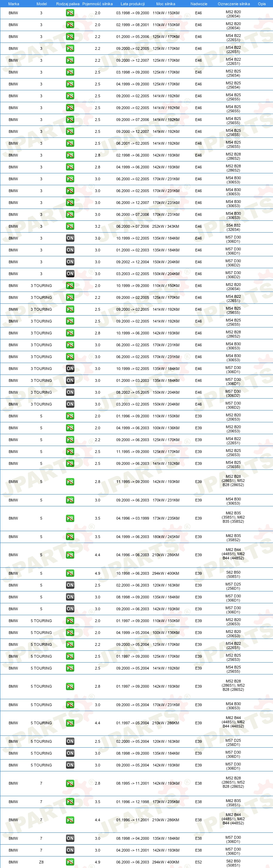Click diesel ON icon in row 08.2002 -> 05.2005
Screen dimensions: 273x868
[70, 392]
